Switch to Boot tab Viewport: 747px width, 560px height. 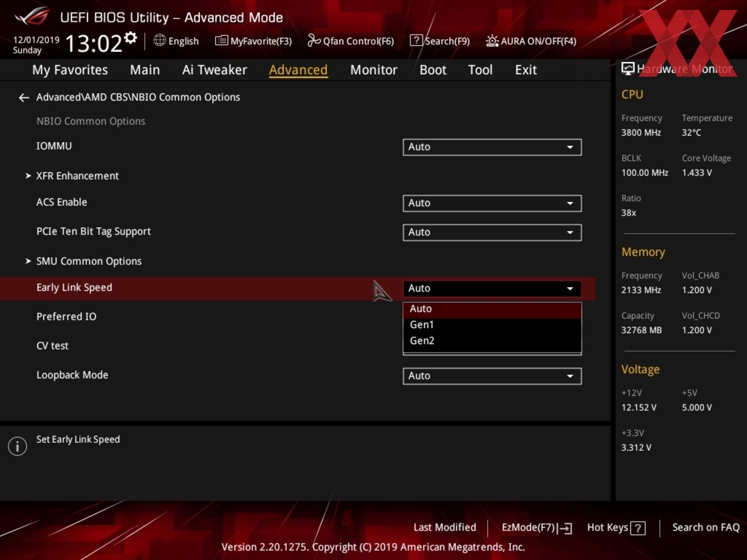433,70
